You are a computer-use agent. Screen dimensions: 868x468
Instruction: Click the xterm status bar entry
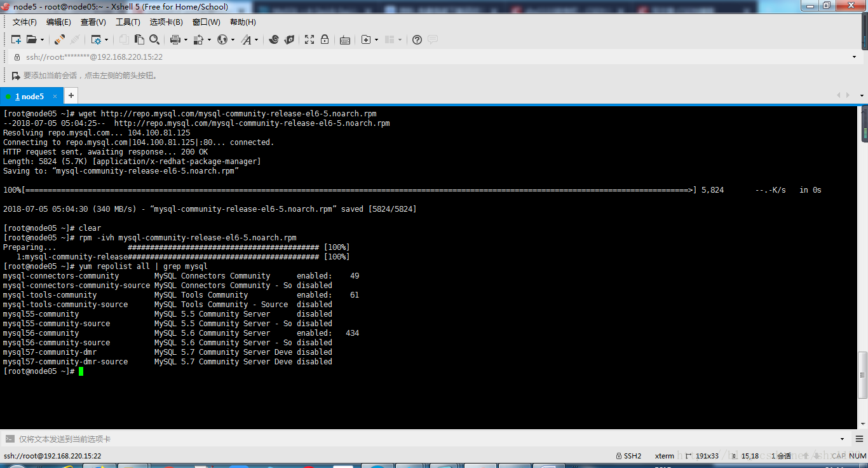tap(665, 456)
